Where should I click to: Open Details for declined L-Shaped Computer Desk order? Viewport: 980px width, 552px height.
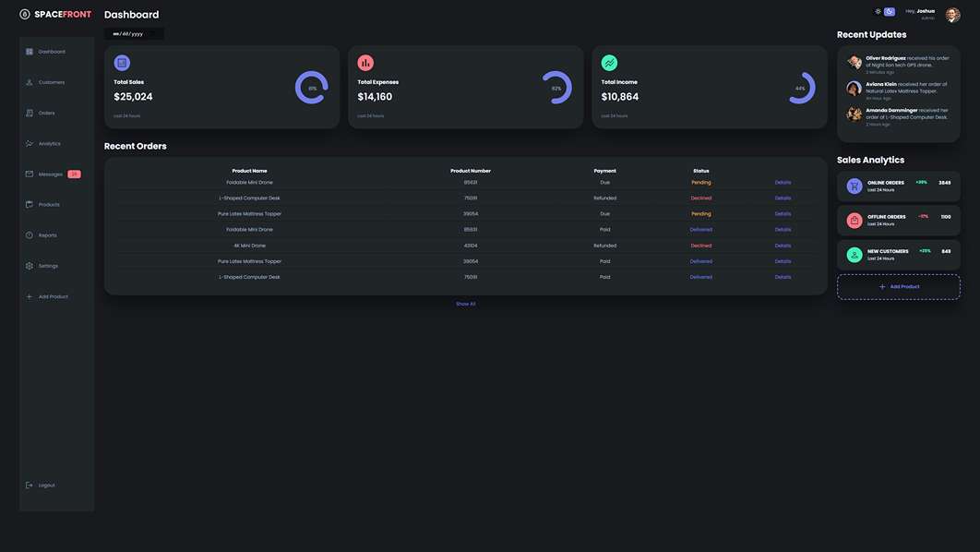pos(783,198)
